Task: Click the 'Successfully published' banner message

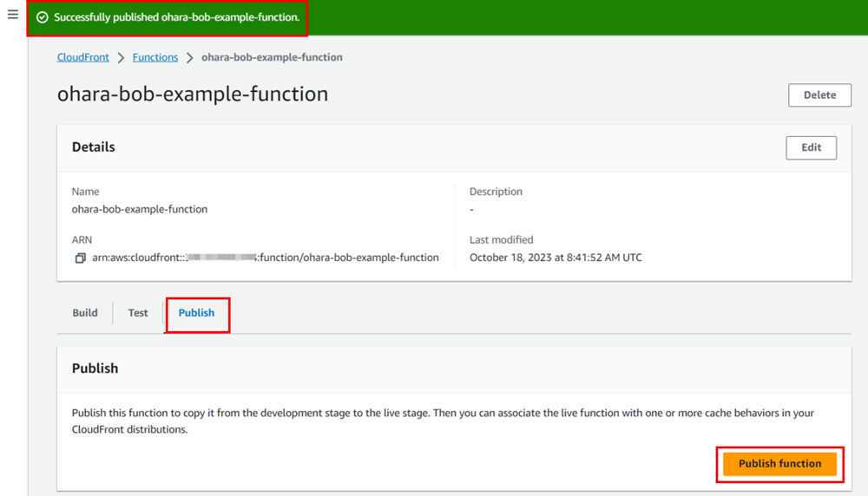Action: (176, 17)
